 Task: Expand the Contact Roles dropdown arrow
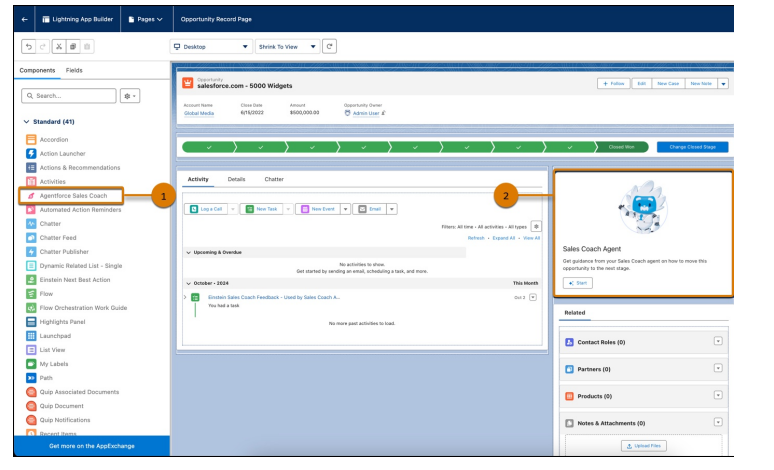(x=717, y=342)
